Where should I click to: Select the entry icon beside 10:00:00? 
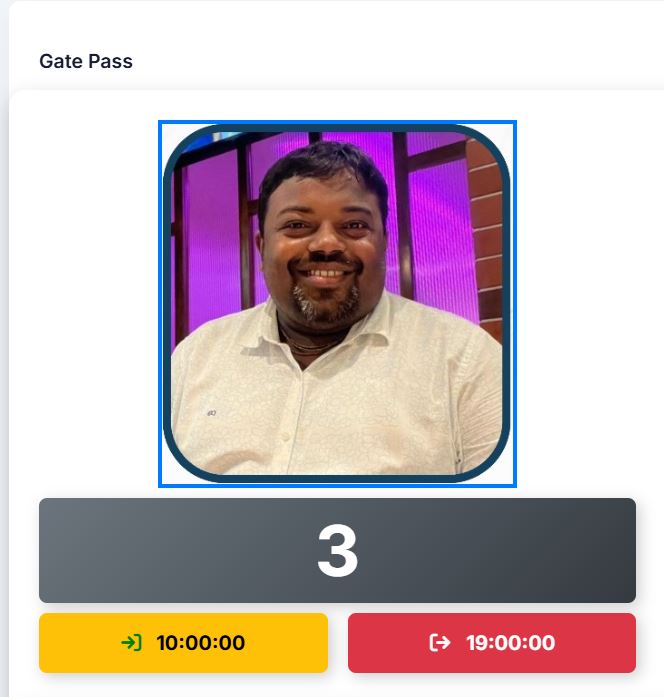tap(132, 643)
